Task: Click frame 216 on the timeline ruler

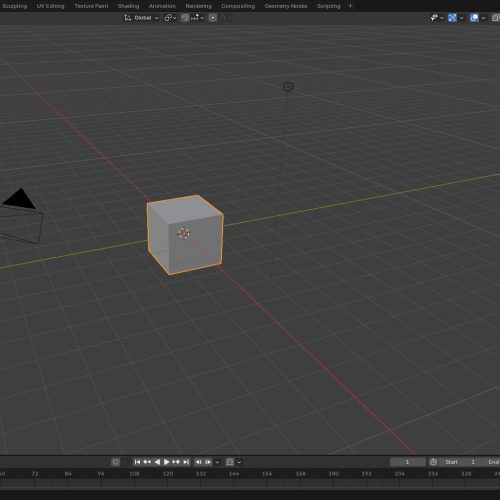Action: tap(433, 474)
